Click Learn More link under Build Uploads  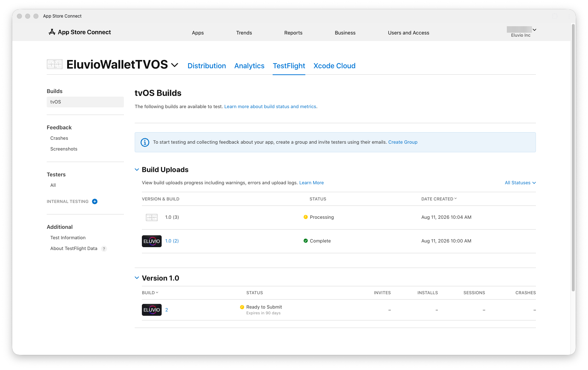pos(311,183)
